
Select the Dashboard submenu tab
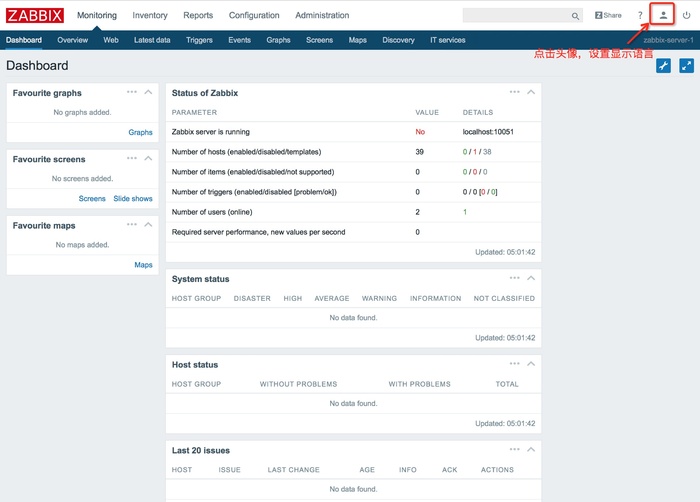(x=24, y=40)
